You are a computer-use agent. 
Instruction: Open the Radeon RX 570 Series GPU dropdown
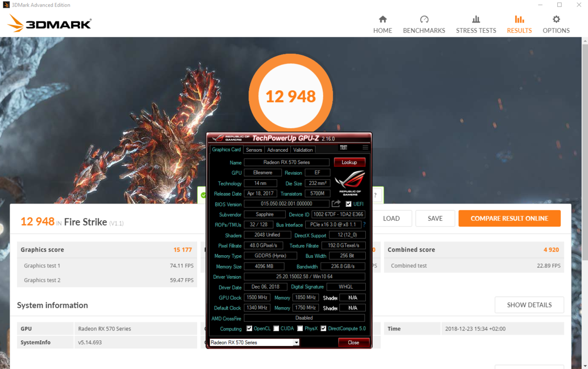click(254, 342)
